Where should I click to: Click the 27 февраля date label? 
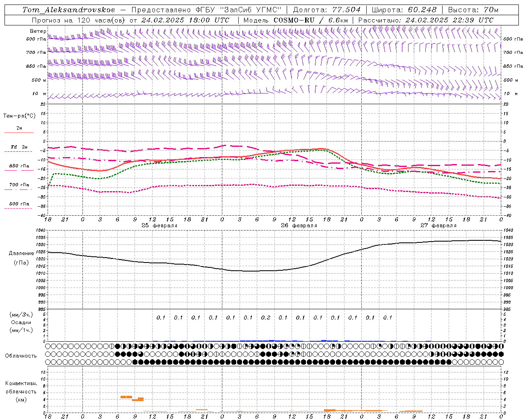pyautogui.click(x=438, y=226)
